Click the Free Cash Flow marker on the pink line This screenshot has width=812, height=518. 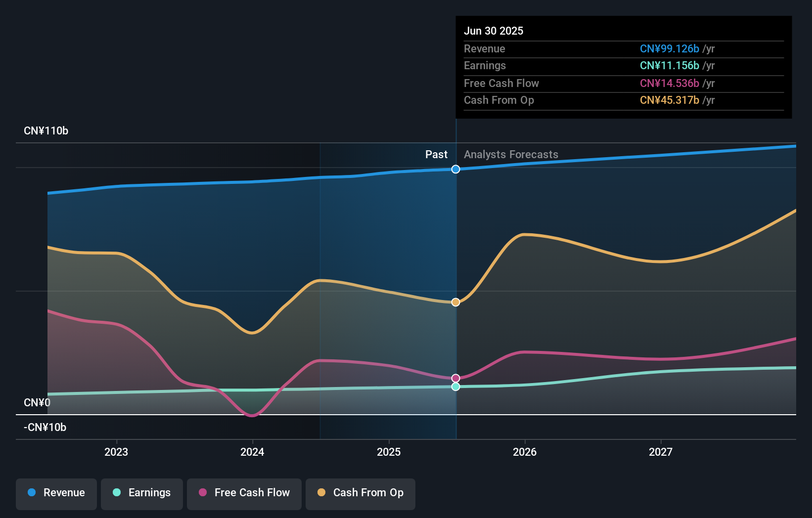456,378
